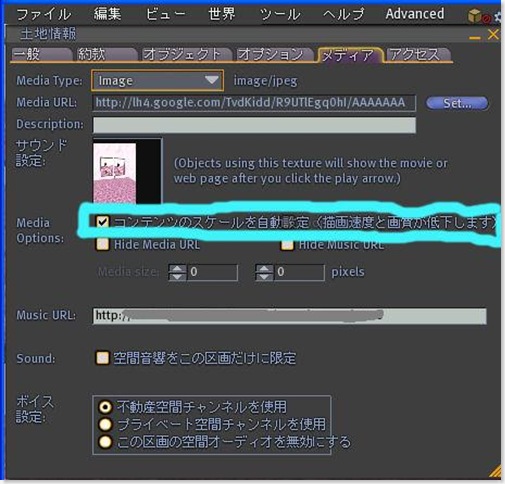Screen dimensions: 505x484
Task: Check 空間音響をこの区画だけに限定 option
Action: 102,358
